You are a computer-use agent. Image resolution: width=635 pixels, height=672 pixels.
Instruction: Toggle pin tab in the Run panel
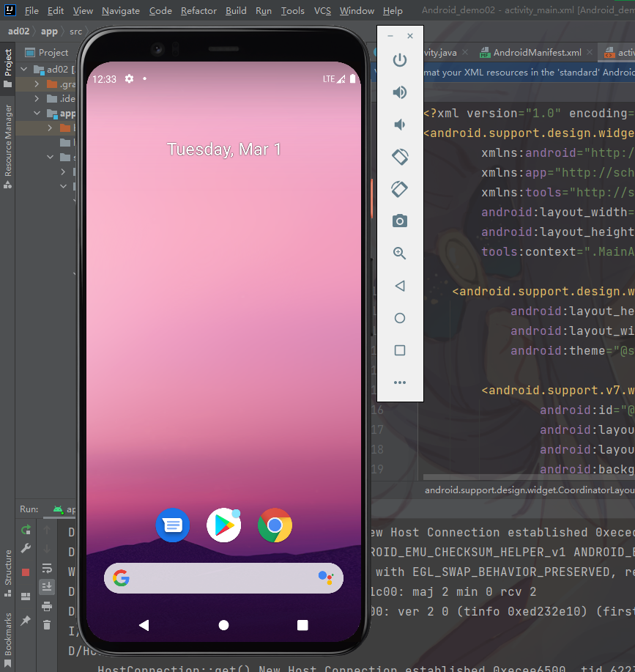tap(26, 620)
